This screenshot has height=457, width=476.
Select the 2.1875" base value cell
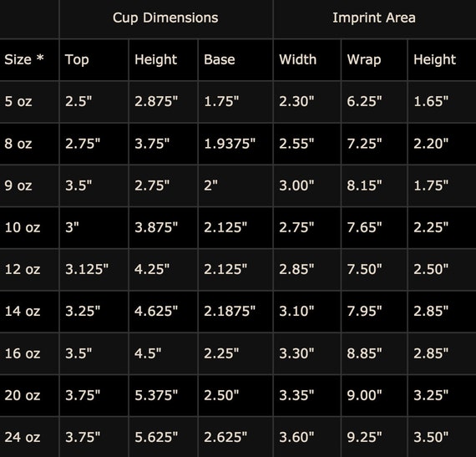235,312
